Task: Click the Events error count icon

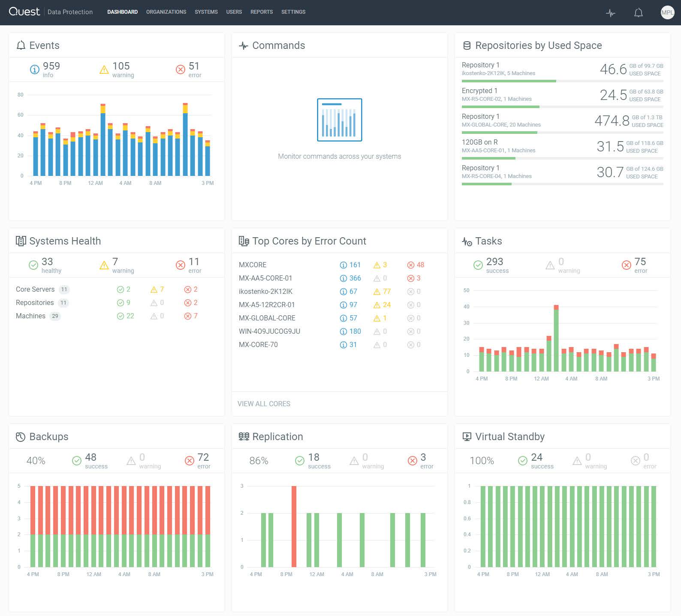Action: tap(181, 69)
